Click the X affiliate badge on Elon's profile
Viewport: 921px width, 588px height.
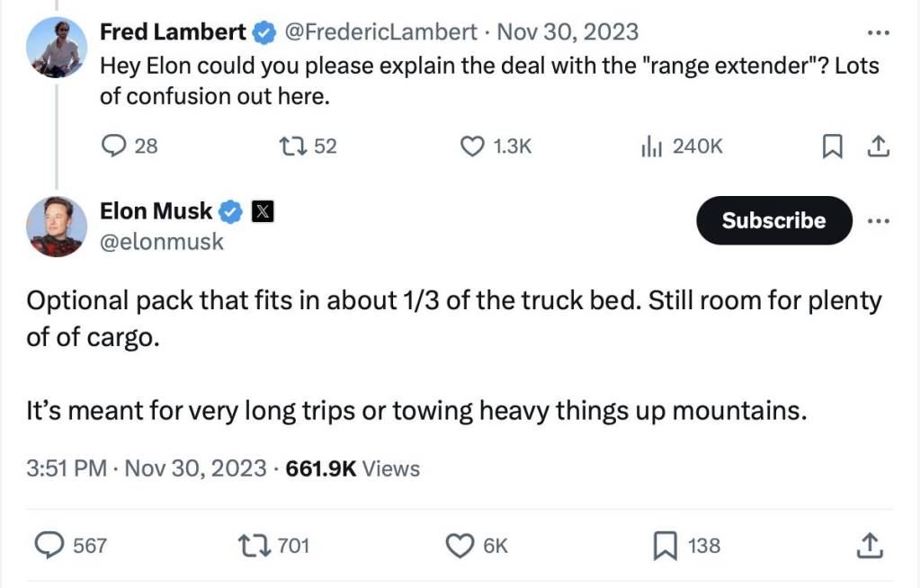[262, 211]
